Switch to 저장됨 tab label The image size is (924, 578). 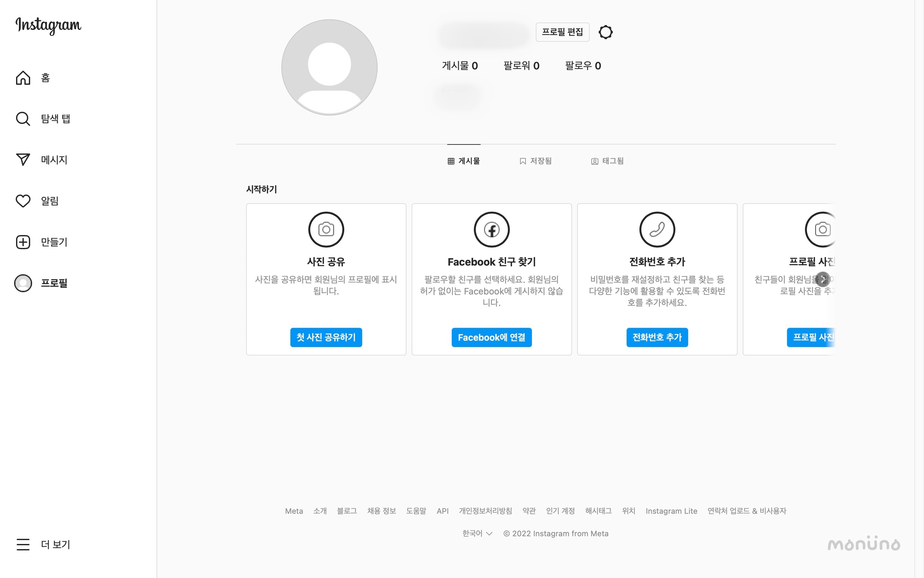pyautogui.click(x=541, y=161)
